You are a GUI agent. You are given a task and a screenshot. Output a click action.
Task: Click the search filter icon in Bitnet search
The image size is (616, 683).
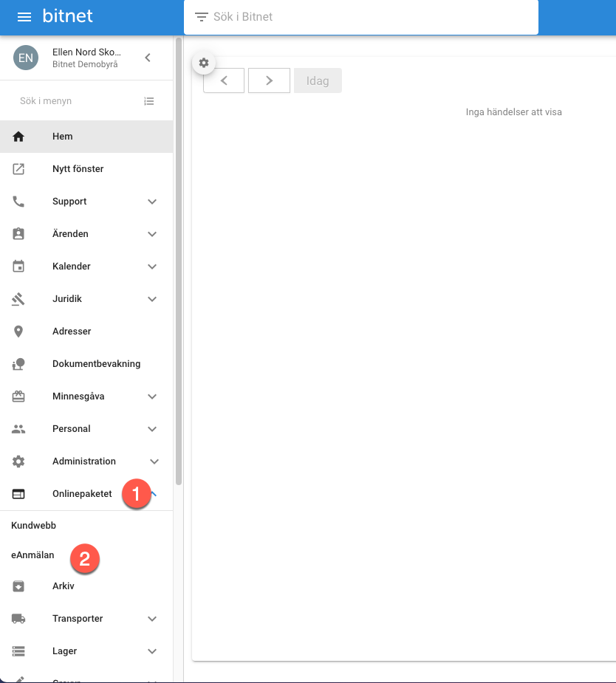201,17
